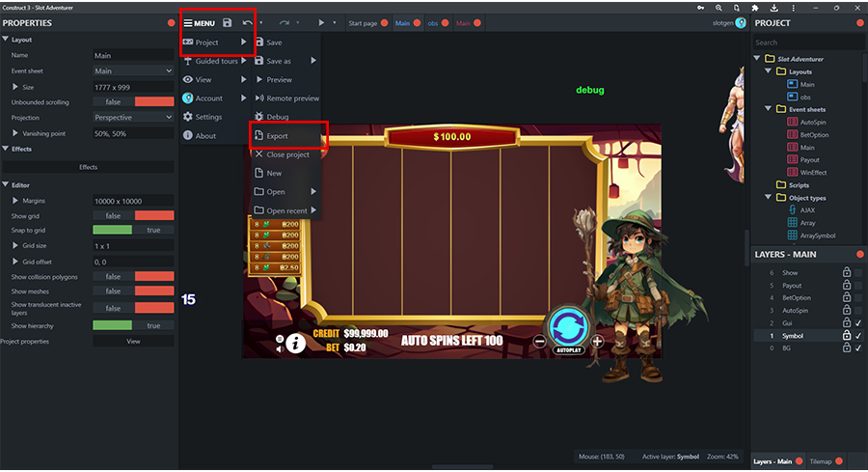Click the key icon in title bar
This screenshot has height=472, width=868.
(701, 8)
